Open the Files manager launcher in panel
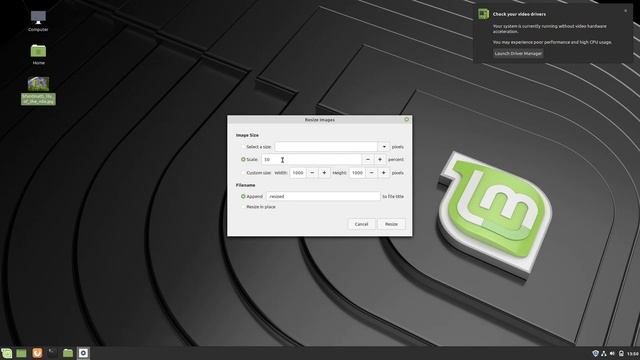640x360 pixels. tap(68, 353)
